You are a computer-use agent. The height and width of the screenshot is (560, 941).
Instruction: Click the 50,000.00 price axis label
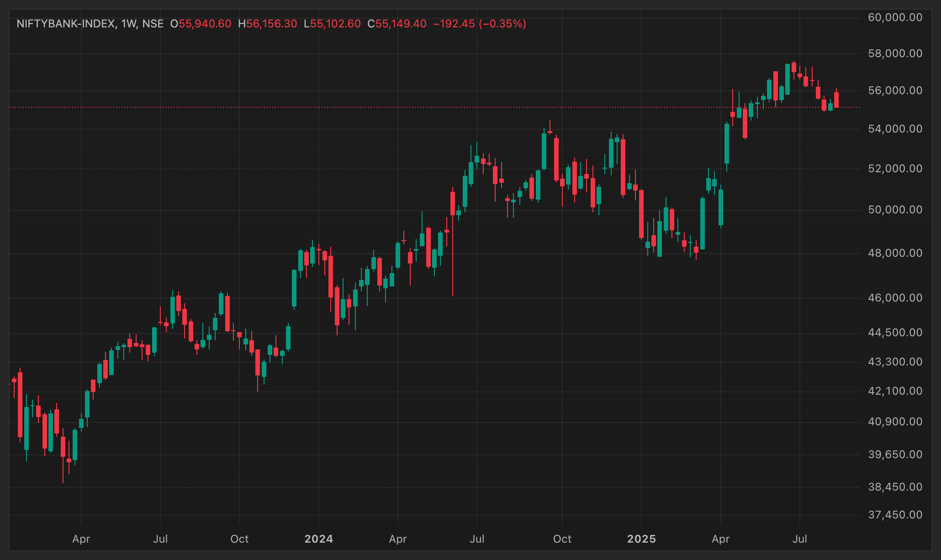[x=895, y=210]
